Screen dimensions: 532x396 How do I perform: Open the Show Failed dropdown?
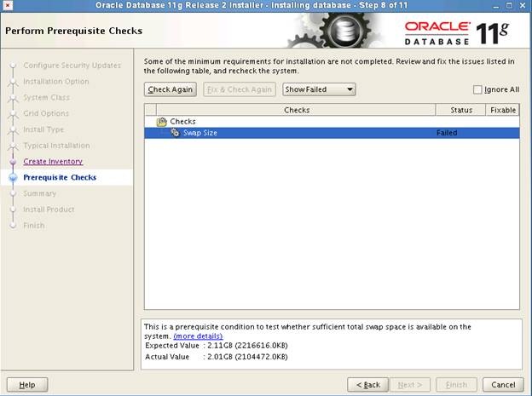[x=319, y=89]
